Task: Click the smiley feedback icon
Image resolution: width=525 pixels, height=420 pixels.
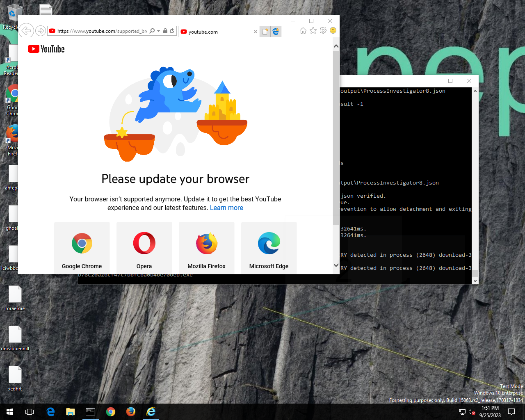Action: 333,31
